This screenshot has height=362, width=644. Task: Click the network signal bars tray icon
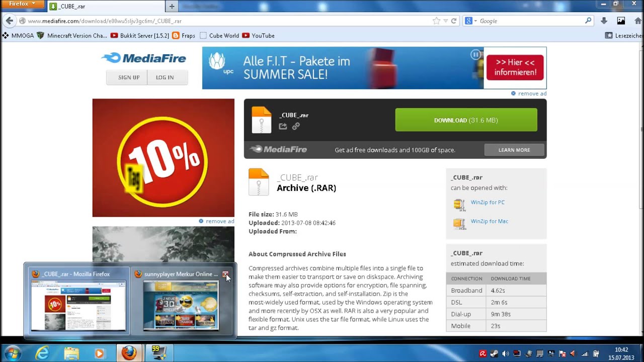click(x=585, y=353)
